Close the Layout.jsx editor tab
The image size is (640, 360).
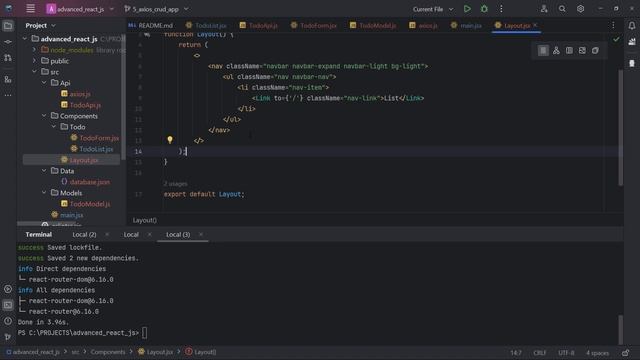pyautogui.click(x=535, y=25)
